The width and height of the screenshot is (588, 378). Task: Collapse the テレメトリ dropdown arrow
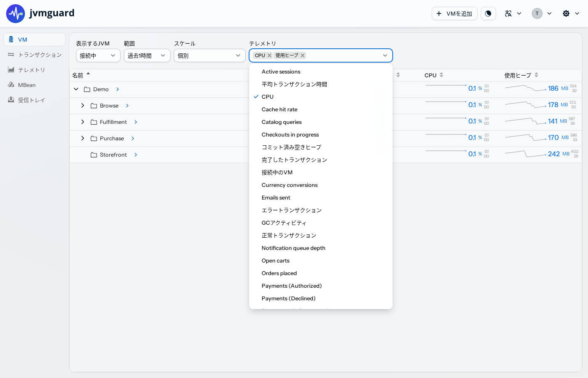pyautogui.click(x=385, y=55)
